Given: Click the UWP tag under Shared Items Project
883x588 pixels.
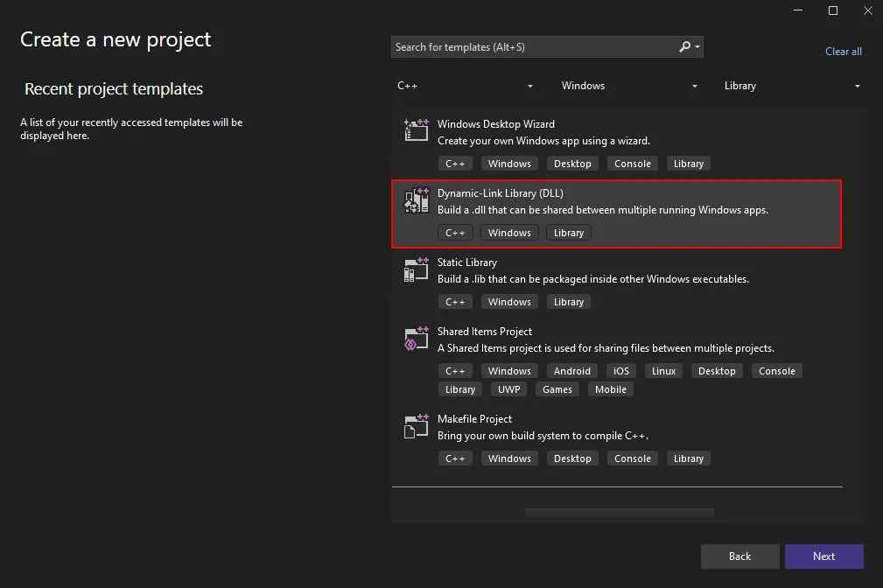Looking at the screenshot, I should (508, 389).
